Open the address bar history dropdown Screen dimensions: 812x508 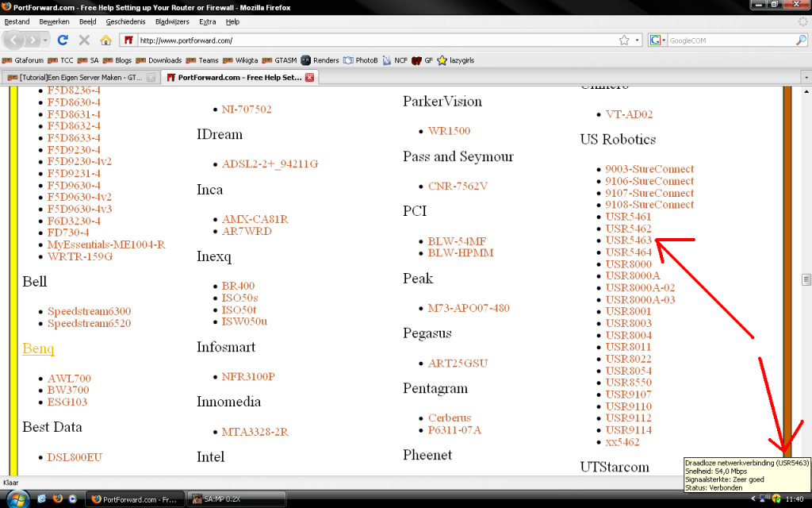click(637, 40)
